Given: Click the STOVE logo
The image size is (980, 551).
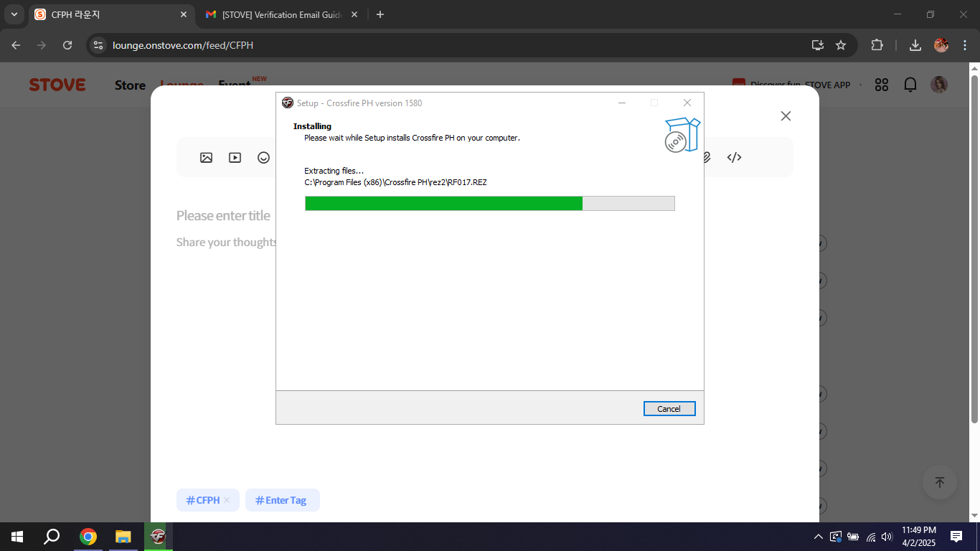Looking at the screenshot, I should pyautogui.click(x=57, y=85).
